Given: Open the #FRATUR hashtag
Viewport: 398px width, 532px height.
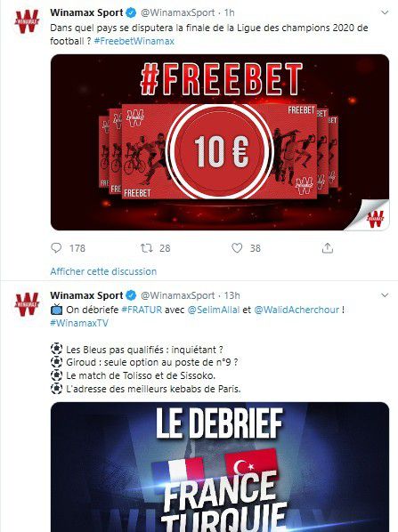Looking at the screenshot, I should tap(142, 310).
